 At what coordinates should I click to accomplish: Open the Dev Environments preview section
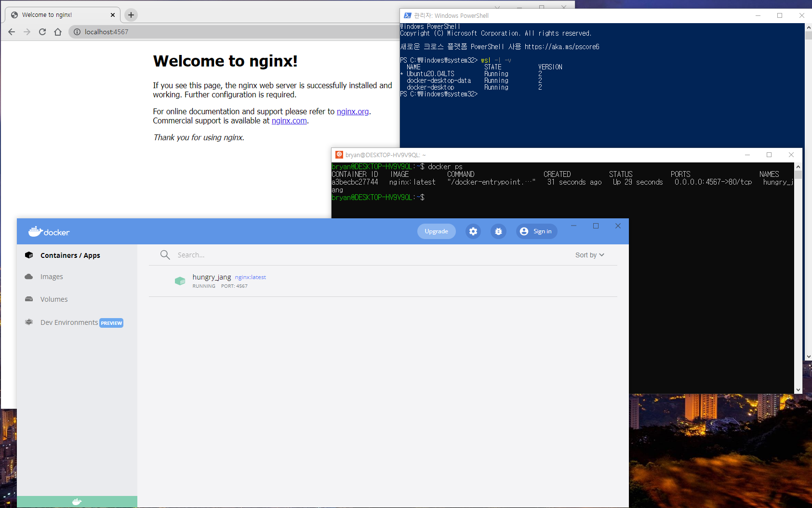pos(69,322)
